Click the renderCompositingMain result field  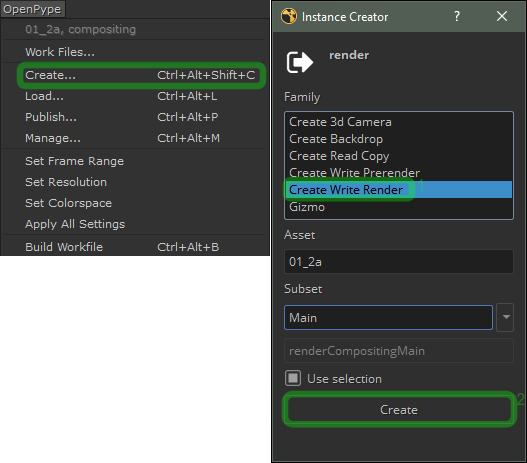(399, 351)
